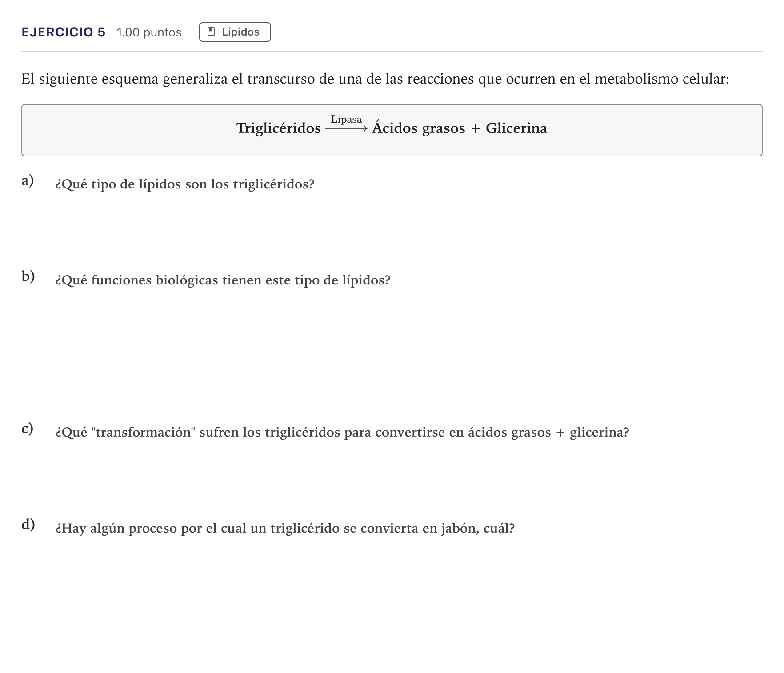This screenshot has height=673, width=784.
Task: Click the c) item label
Action: 28,429
